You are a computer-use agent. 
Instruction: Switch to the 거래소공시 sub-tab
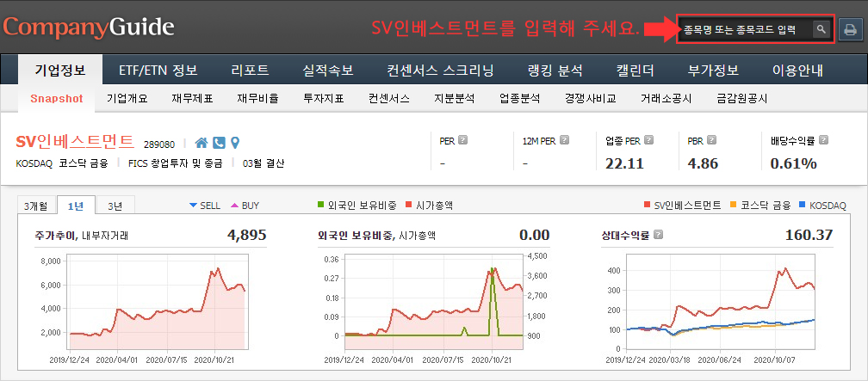click(666, 99)
